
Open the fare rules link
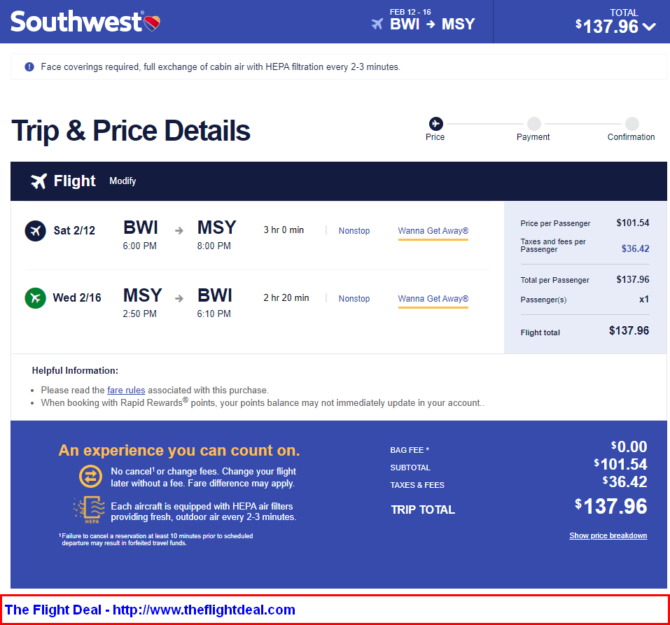point(126,390)
